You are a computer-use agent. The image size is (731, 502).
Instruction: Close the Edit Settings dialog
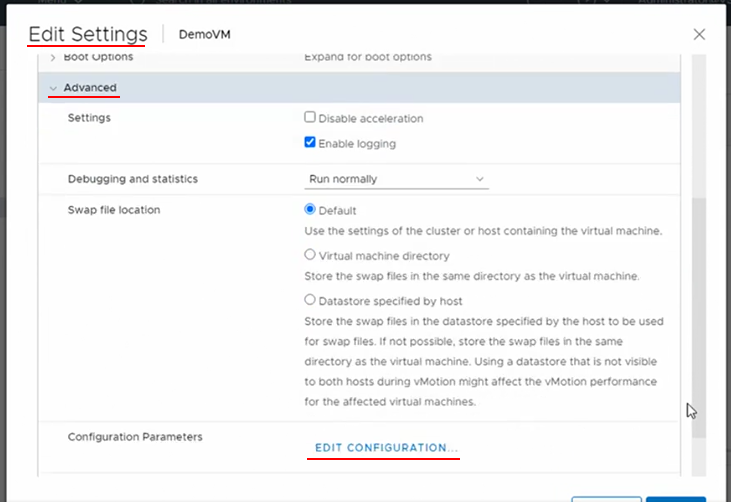699,34
